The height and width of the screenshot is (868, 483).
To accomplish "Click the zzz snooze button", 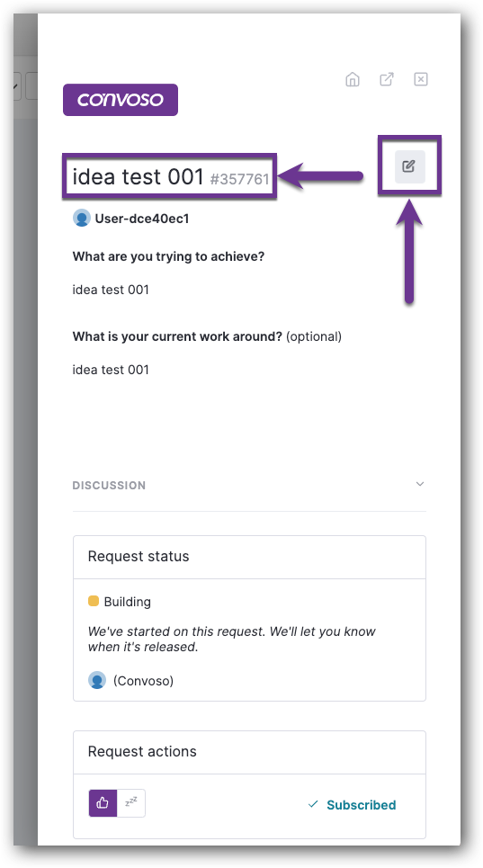I will (x=131, y=803).
